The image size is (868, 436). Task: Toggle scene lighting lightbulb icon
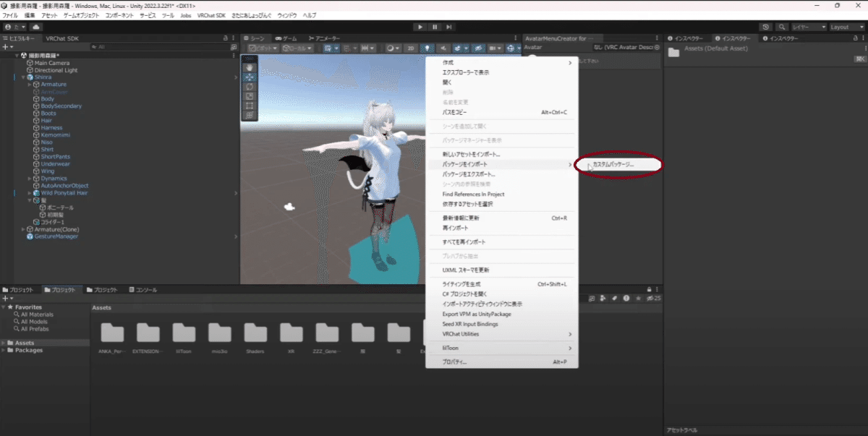(x=427, y=48)
